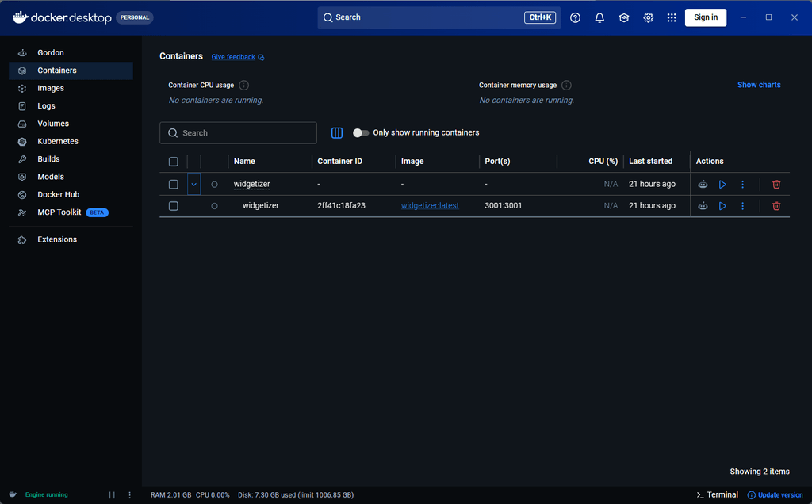The width and height of the screenshot is (812, 504).
Task: Open the Gordon AI assistant sidebar item
Action: pyautogui.click(x=71, y=53)
